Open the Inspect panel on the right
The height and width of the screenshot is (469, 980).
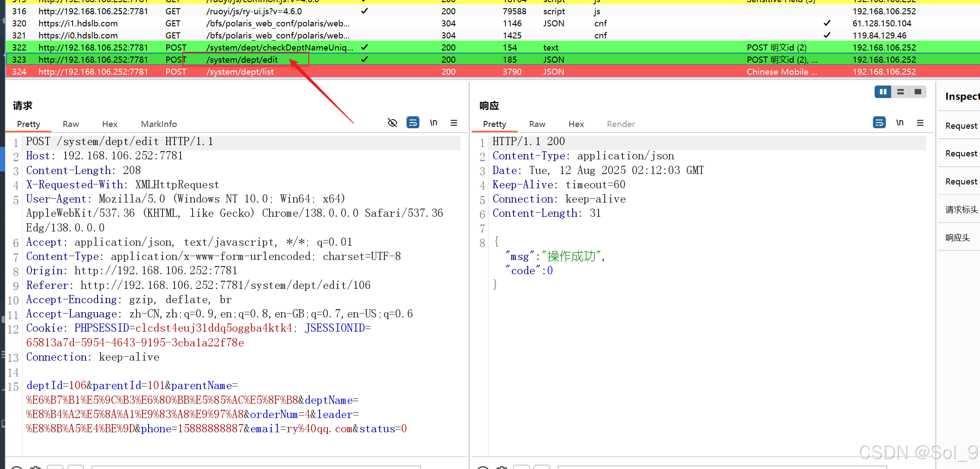click(x=962, y=96)
